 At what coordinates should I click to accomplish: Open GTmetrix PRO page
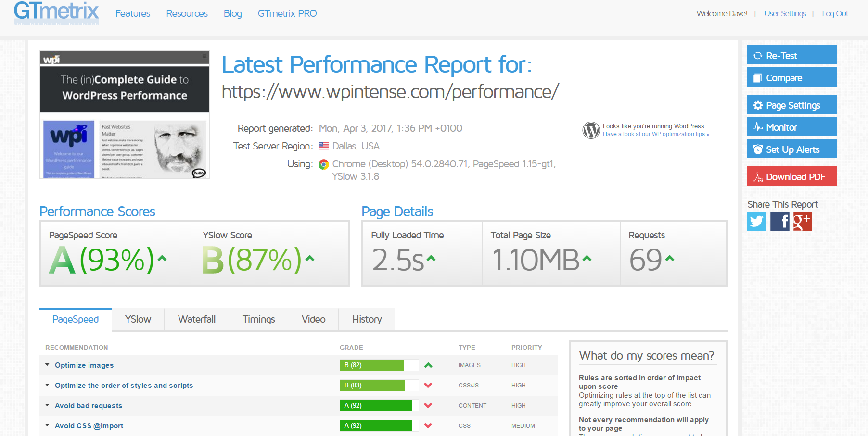(x=287, y=13)
